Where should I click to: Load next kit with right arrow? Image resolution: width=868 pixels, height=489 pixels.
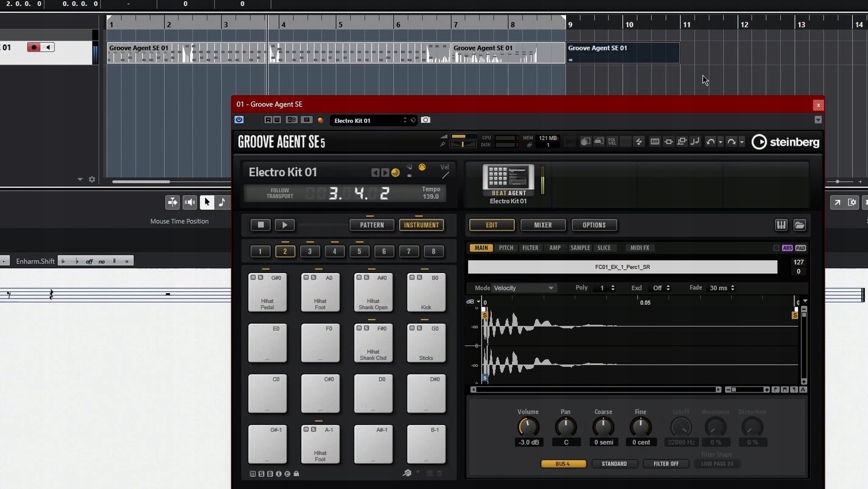pyautogui.click(x=385, y=173)
